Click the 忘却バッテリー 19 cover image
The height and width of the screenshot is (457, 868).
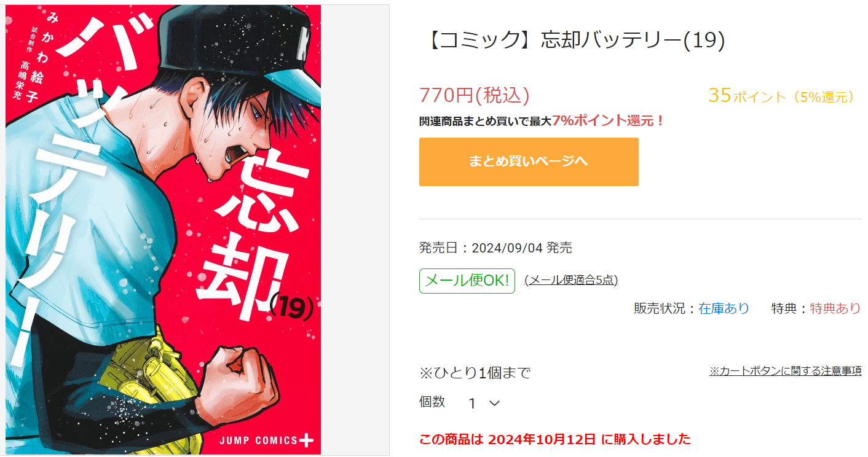point(164,230)
